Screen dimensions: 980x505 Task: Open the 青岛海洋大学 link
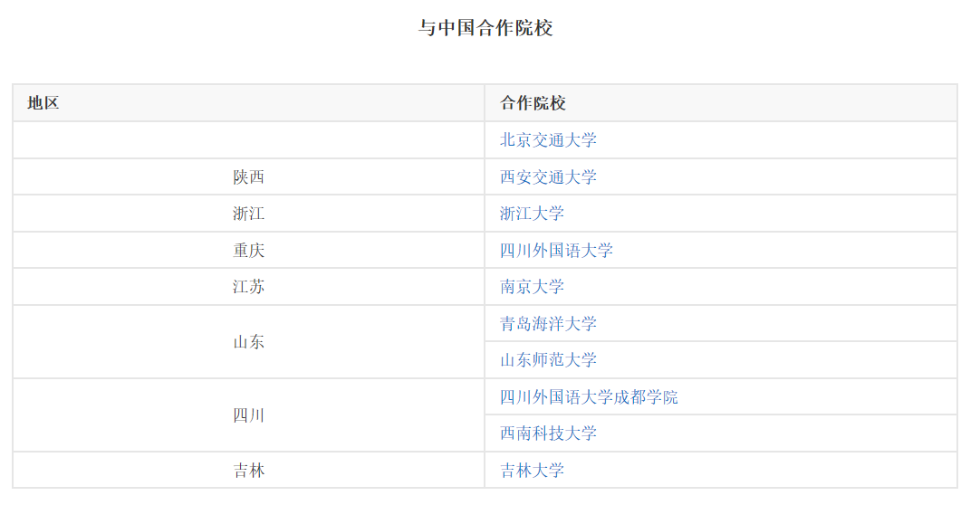(548, 323)
